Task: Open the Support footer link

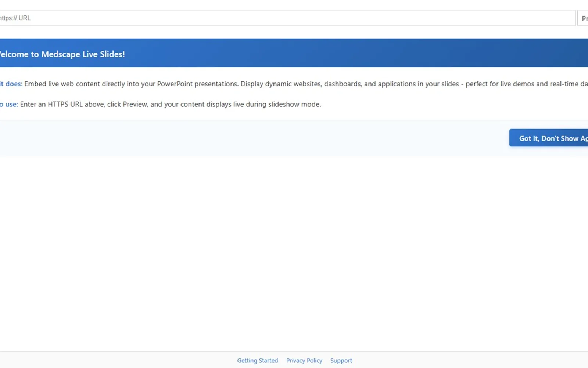Action: [x=341, y=361]
